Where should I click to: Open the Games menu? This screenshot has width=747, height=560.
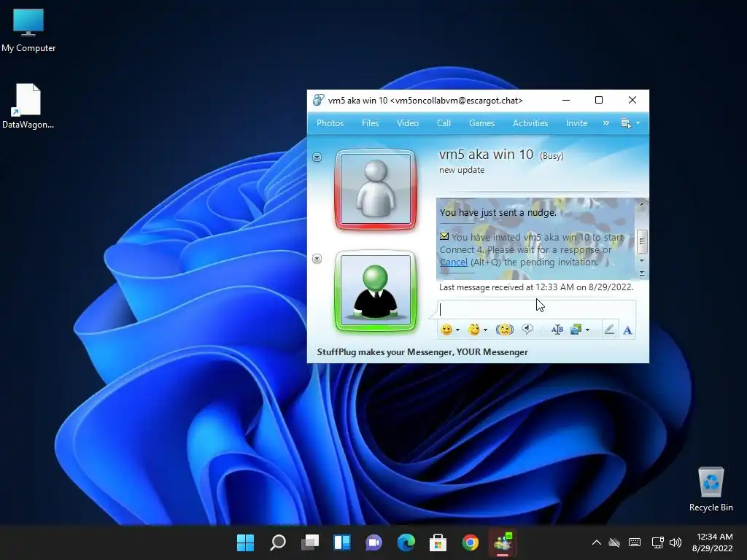tap(481, 122)
